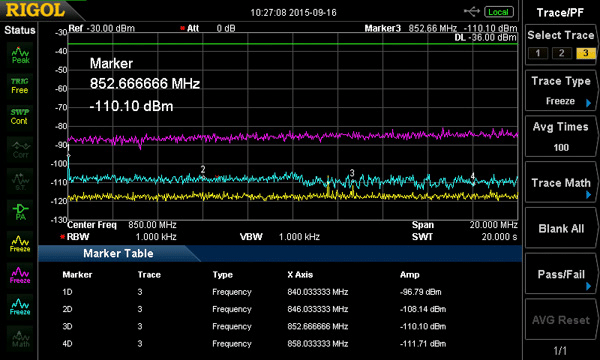600x360 pixels.
Task: Click the DL -36.00 dBm label
Action: [x=485, y=37]
